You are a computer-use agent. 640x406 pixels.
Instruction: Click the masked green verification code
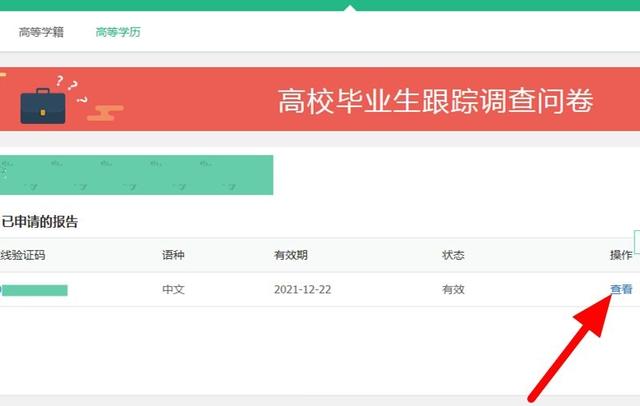(x=36, y=290)
